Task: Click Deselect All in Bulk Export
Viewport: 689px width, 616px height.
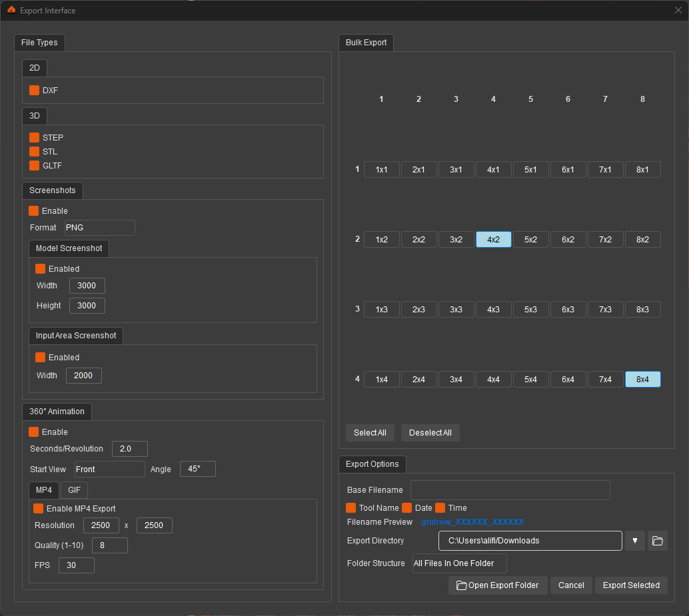Action: click(x=430, y=433)
